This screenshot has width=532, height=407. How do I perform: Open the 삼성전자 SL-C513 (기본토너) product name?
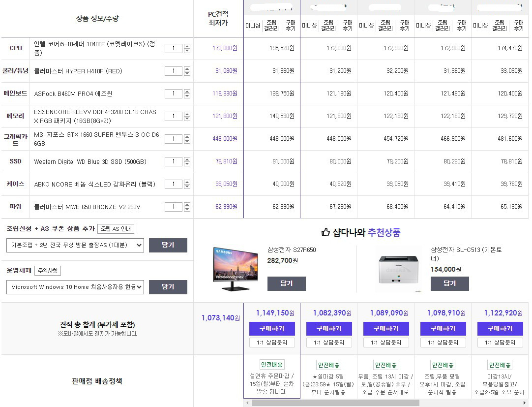(466, 254)
